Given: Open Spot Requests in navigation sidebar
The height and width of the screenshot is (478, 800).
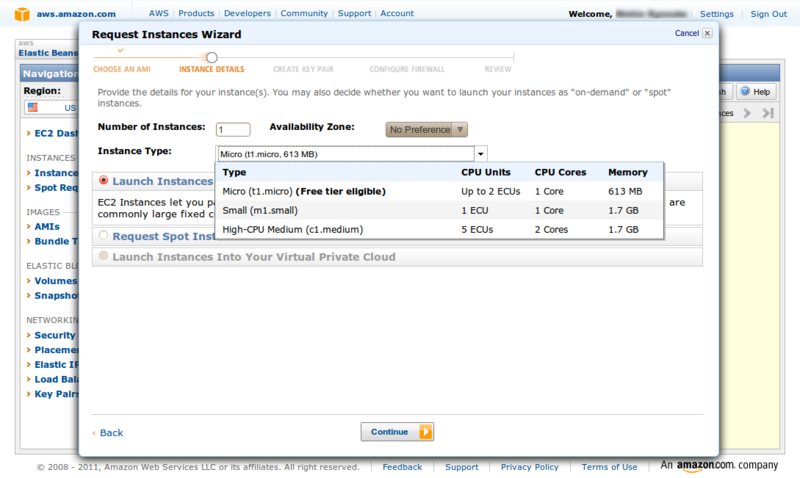Looking at the screenshot, I should pyautogui.click(x=56, y=188).
